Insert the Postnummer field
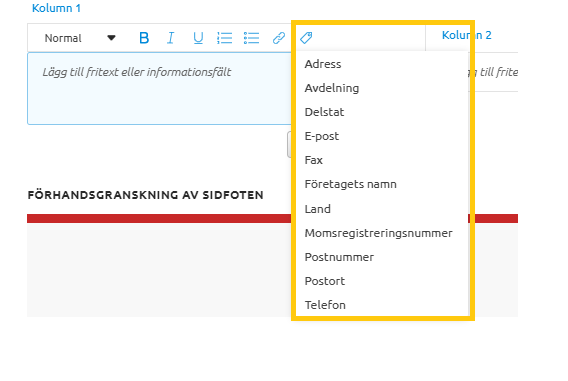 pos(382,257)
